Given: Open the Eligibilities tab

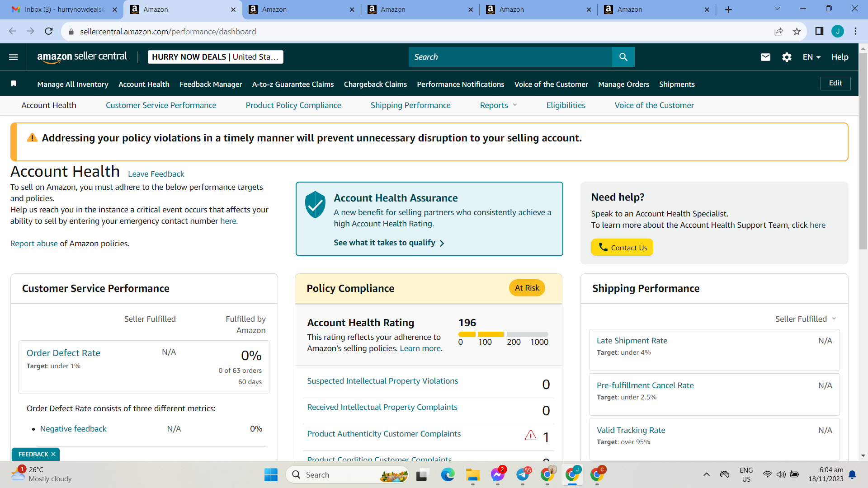Looking at the screenshot, I should pos(566,105).
